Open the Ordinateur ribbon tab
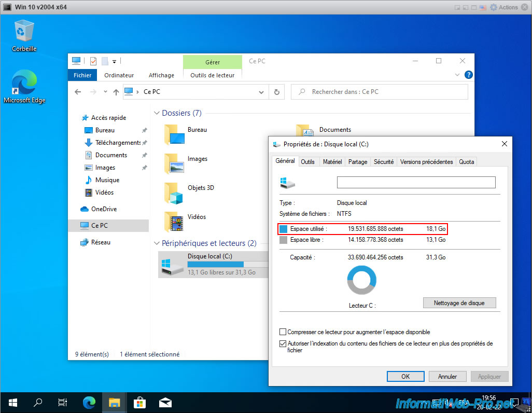532x413 pixels. click(x=119, y=75)
